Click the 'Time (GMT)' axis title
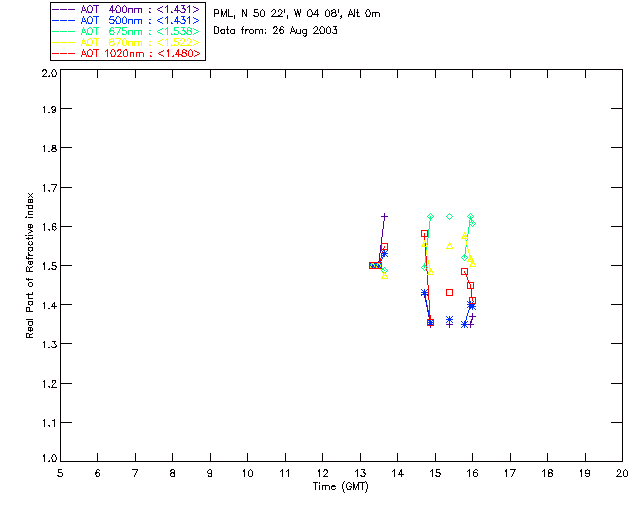The height and width of the screenshot is (512, 640). point(340,487)
